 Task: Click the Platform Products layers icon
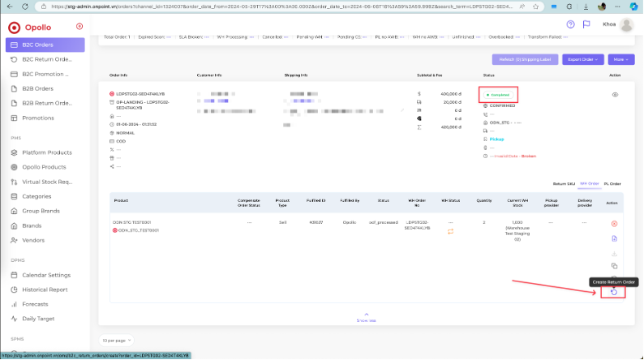pos(14,152)
